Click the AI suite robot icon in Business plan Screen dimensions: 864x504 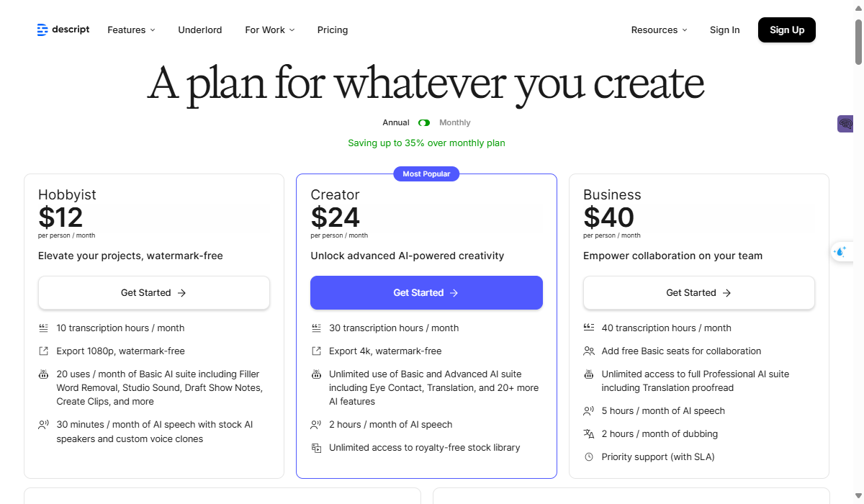(x=589, y=374)
